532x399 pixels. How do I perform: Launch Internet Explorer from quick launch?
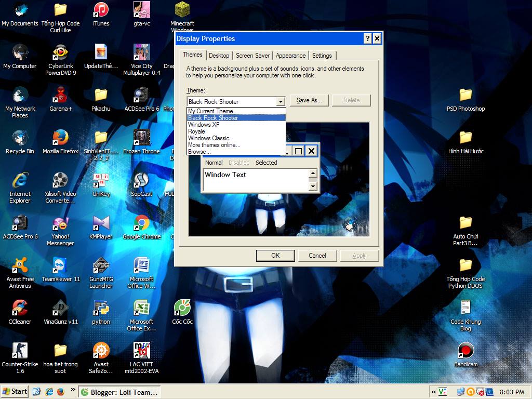49,392
